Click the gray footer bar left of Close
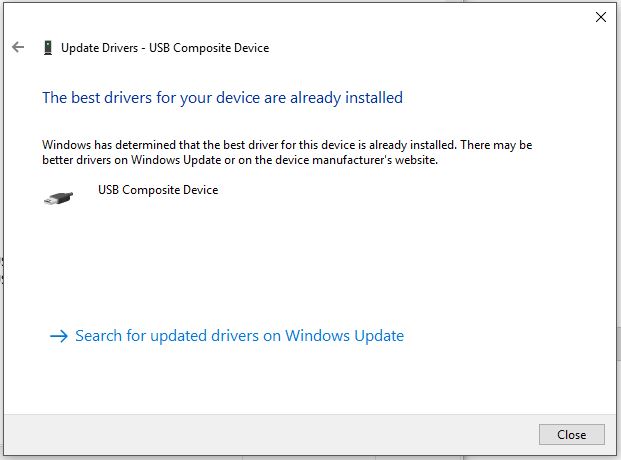This screenshot has width=621, height=460. (271, 435)
